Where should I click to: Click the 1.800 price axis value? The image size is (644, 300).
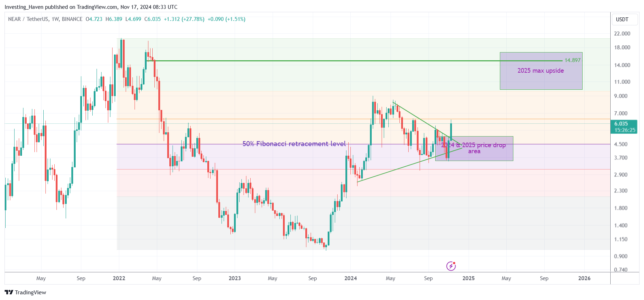[x=621, y=208]
